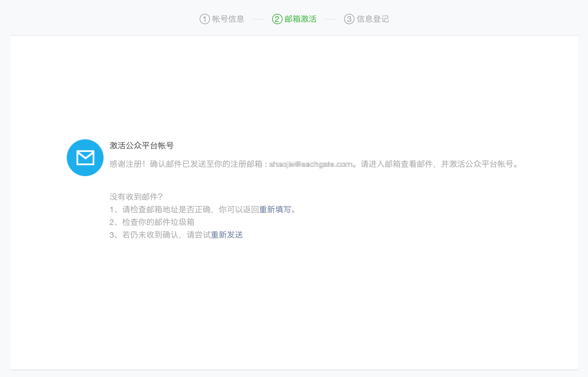Click the blurred registered email address
Screen dimensions: 588x377
[x=311, y=164]
